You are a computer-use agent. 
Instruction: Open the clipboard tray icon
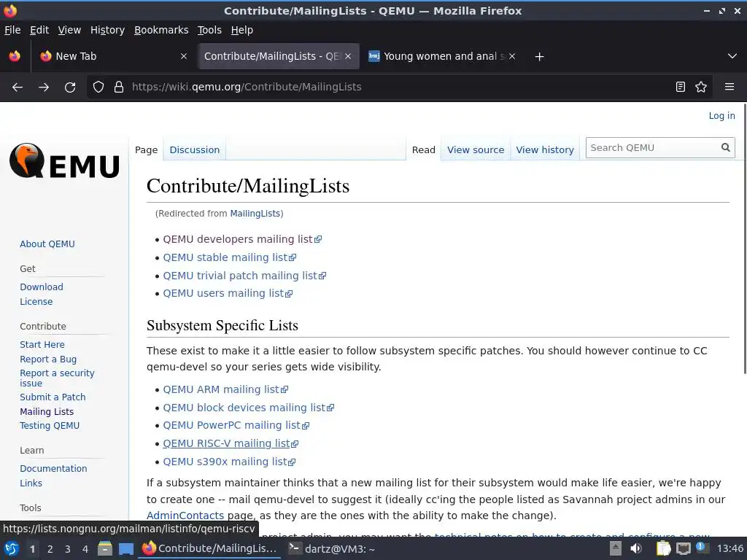tap(663, 549)
